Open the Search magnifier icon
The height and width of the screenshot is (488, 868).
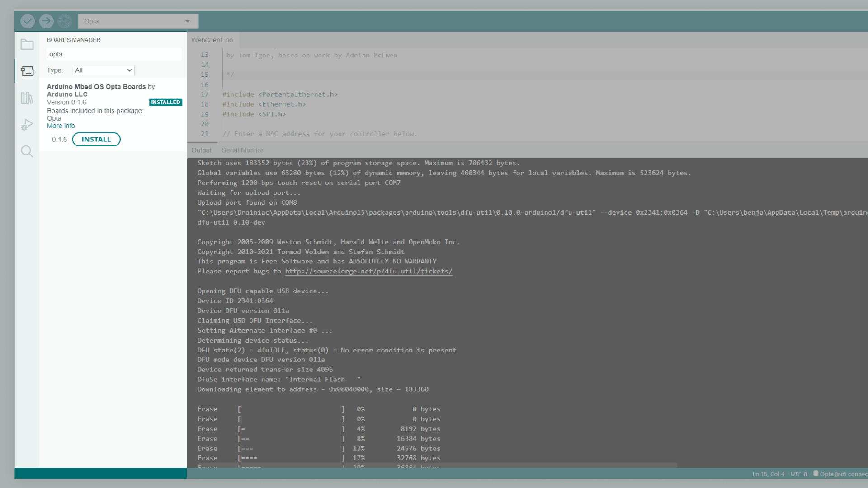tap(27, 151)
